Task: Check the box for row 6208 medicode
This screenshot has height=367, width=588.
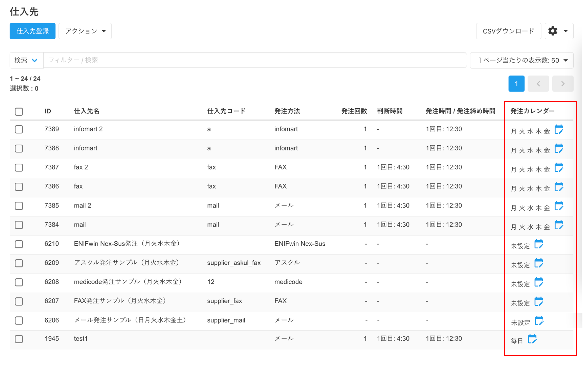Action: [19, 282]
